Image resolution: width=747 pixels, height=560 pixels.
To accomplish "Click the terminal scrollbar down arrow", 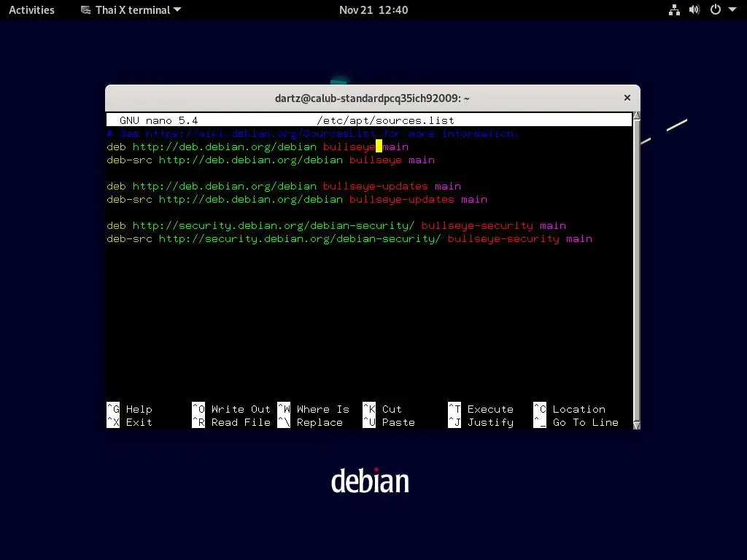I will point(636,425).
